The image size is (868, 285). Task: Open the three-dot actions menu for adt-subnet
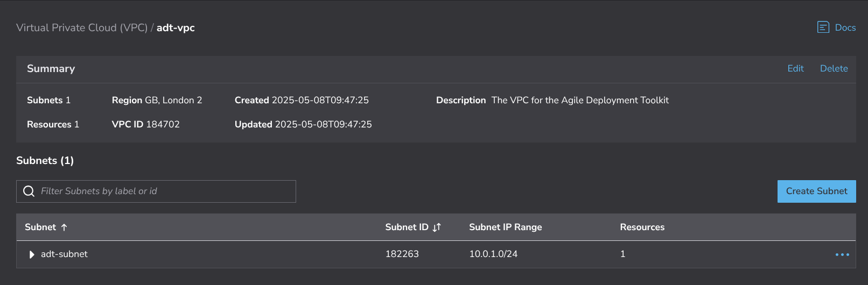pos(842,254)
